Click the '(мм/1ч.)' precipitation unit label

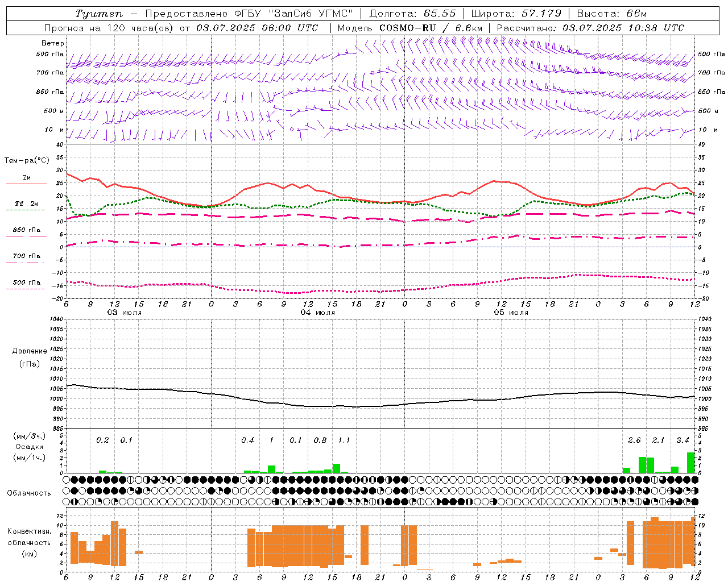[x=30, y=458]
